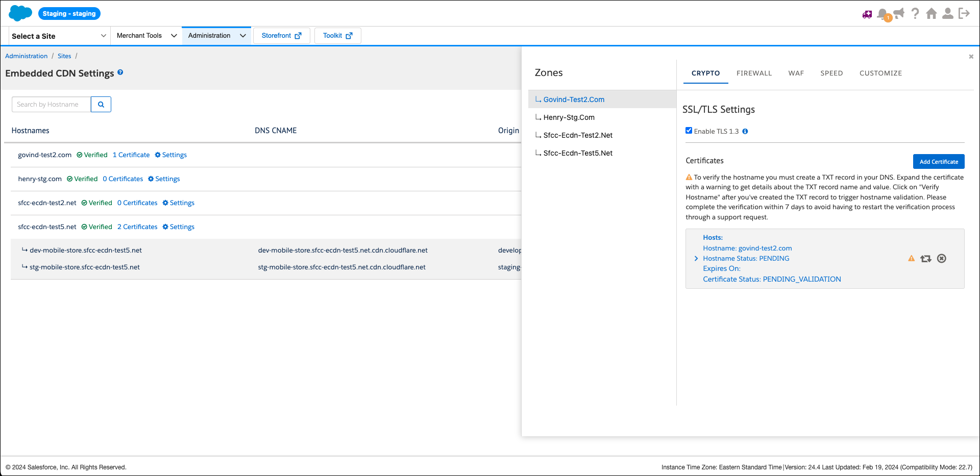Delete the certificate with the circled X icon

[942, 259]
